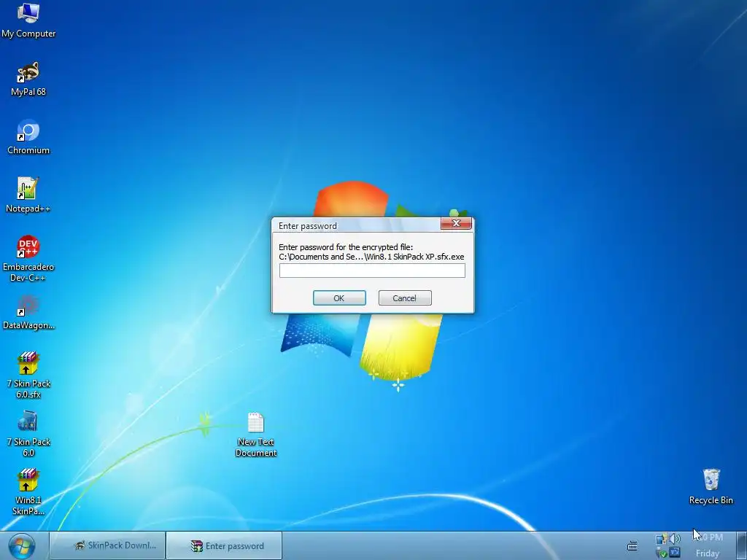Open the volume speaker tray icon
747x560 pixels.
[674, 539]
